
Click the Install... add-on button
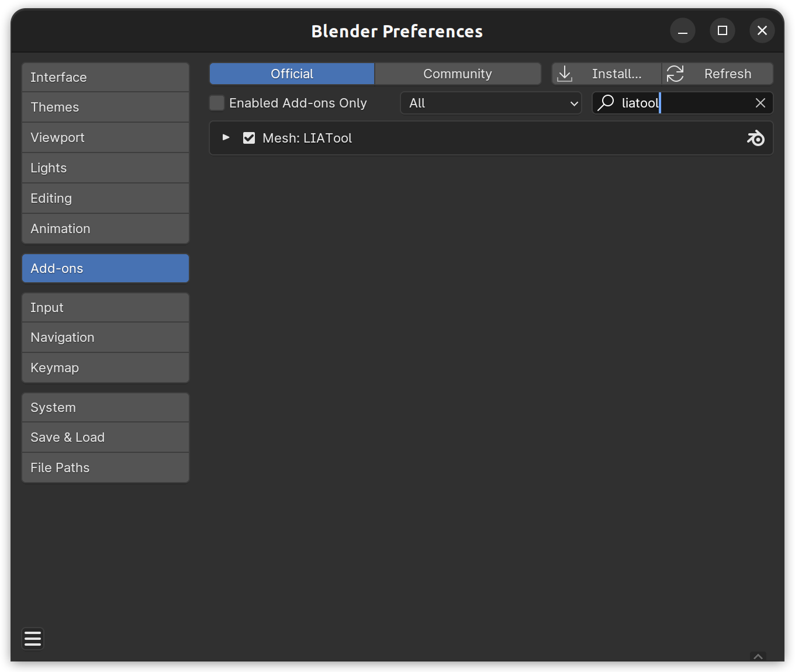point(607,74)
